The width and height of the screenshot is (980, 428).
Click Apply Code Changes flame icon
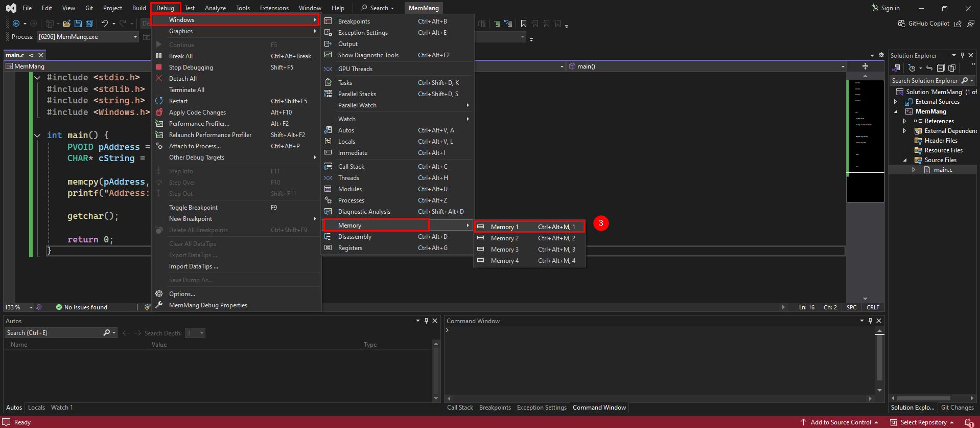point(159,112)
